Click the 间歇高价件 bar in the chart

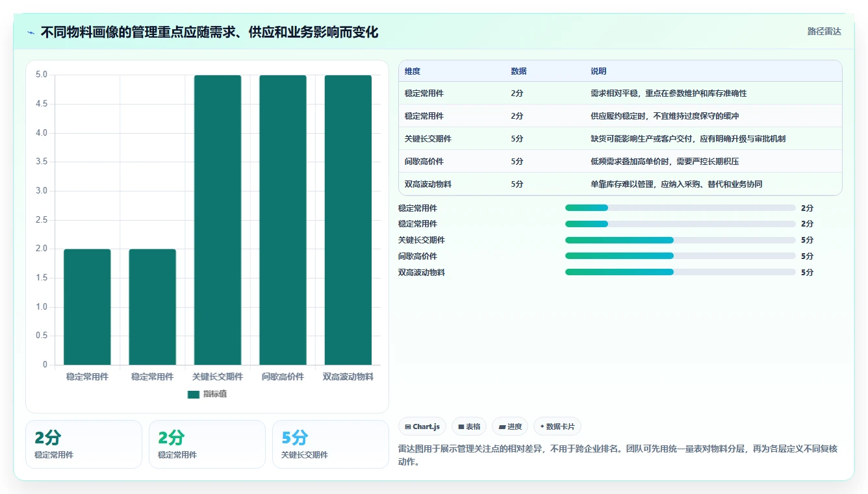click(283, 220)
